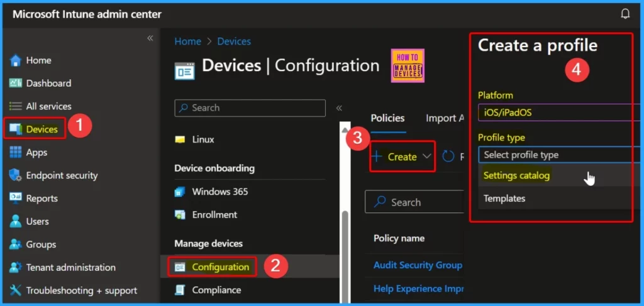The width and height of the screenshot is (644, 306).
Task: Click the Home breadcrumb link
Action: coord(187,41)
